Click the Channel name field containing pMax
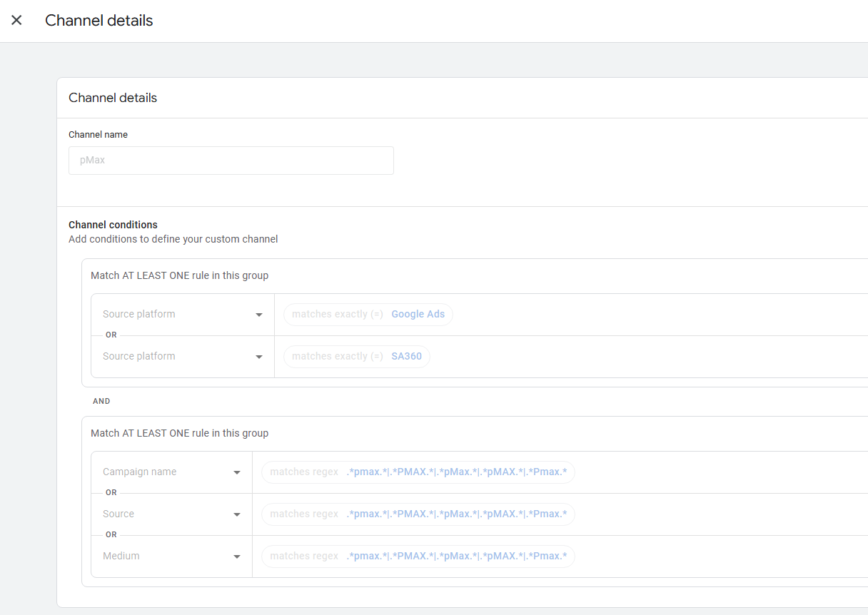868x615 pixels. pos(231,161)
